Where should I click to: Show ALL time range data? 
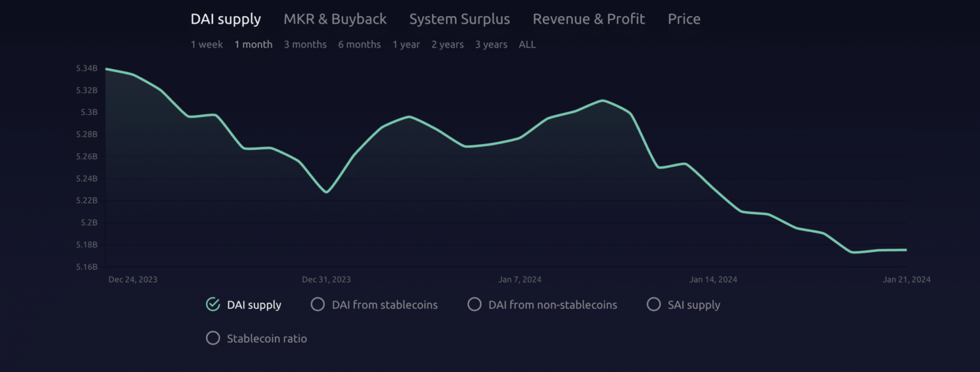(x=527, y=45)
